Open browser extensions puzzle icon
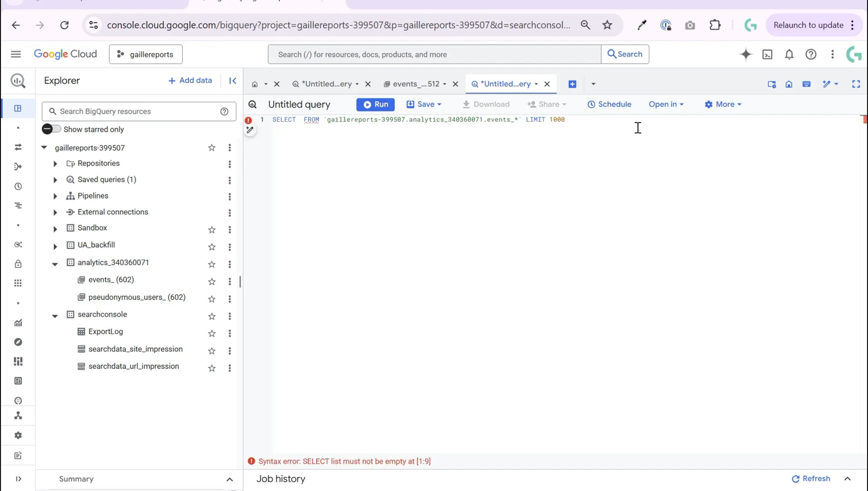Screen dimensions: 868x491 715,25
